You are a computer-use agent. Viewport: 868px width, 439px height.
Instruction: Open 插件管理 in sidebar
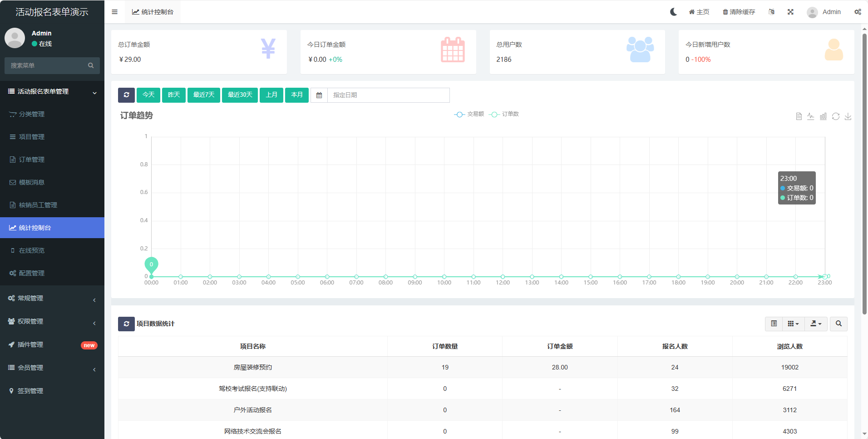coord(52,344)
